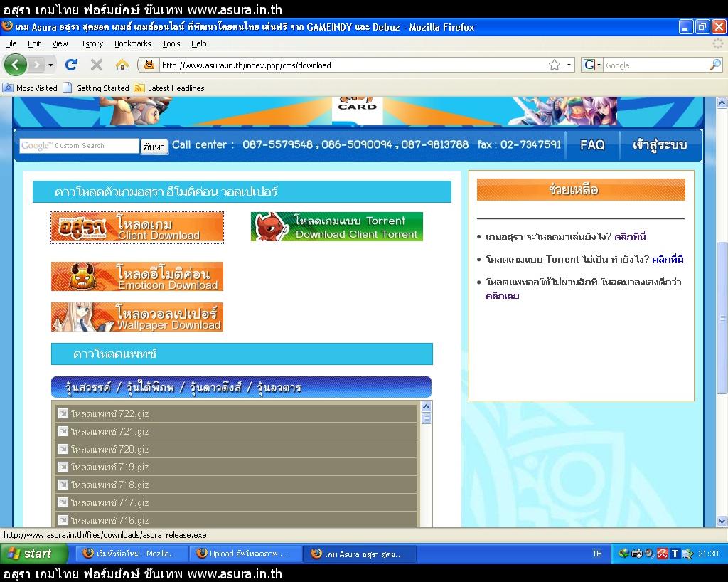Click คลิกที่นี่ for Torrent help

[668, 259]
